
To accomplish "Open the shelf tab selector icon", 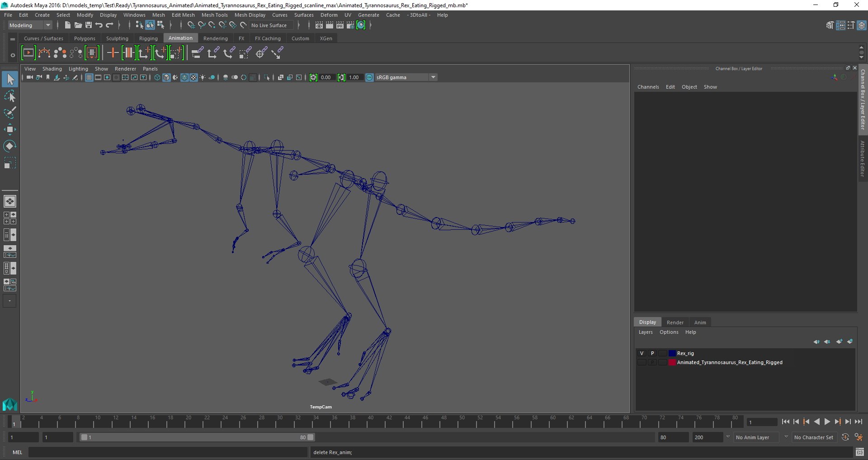I will [12, 39].
